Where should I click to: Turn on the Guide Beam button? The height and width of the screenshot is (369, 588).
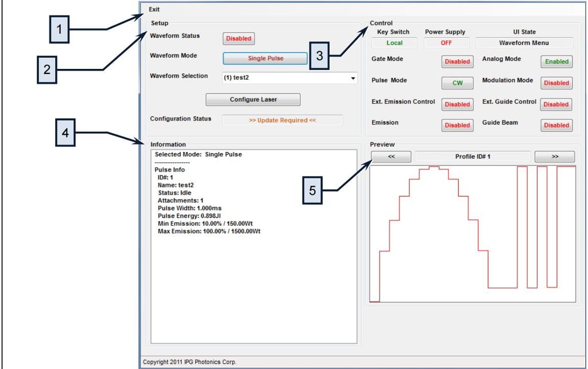(x=556, y=125)
